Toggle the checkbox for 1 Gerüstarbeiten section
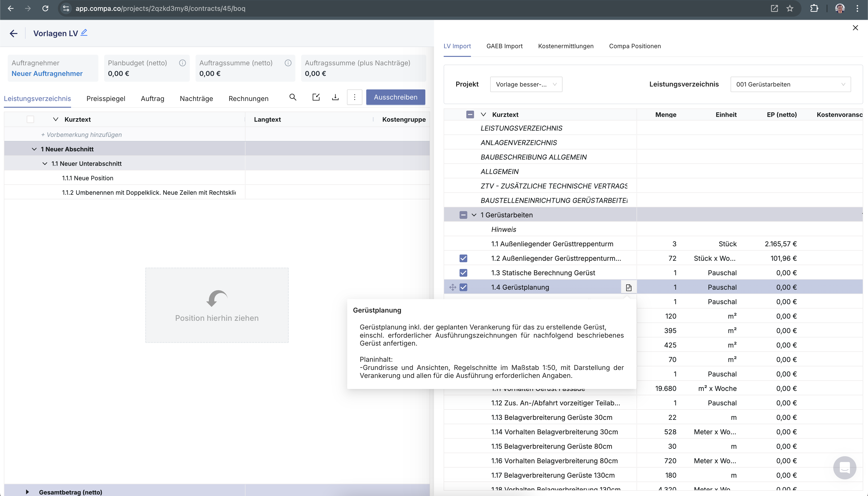The width and height of the screenshot is (868, 496). [x=463, y=215]
